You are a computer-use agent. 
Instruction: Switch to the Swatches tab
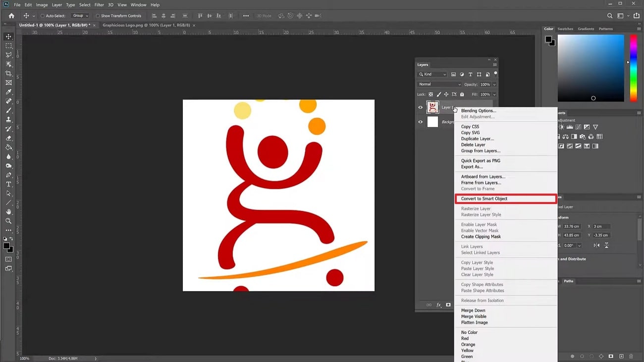coord(565,29)
